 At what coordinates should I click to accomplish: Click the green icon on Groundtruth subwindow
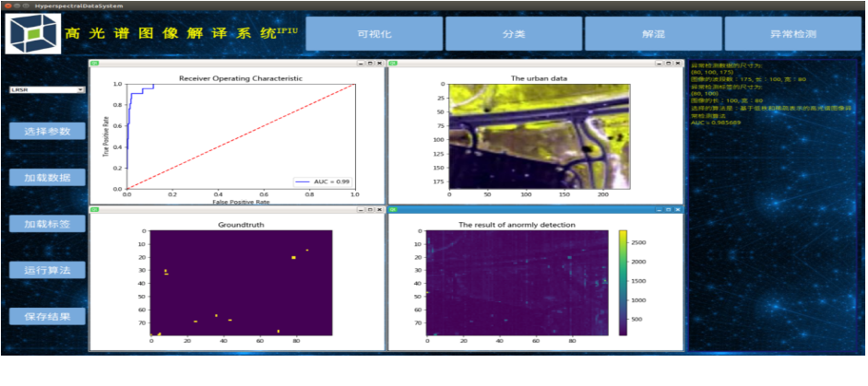95,210
